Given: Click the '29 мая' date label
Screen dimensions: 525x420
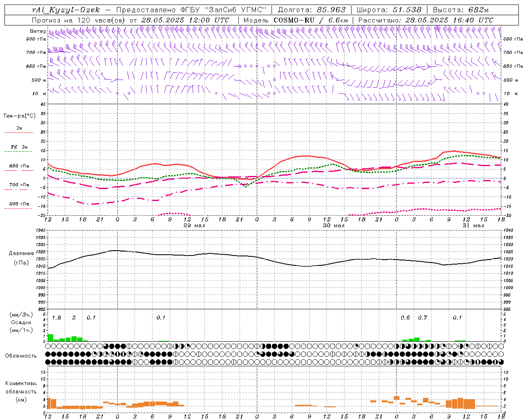Looking at the screenshot, I should [194, 226].
